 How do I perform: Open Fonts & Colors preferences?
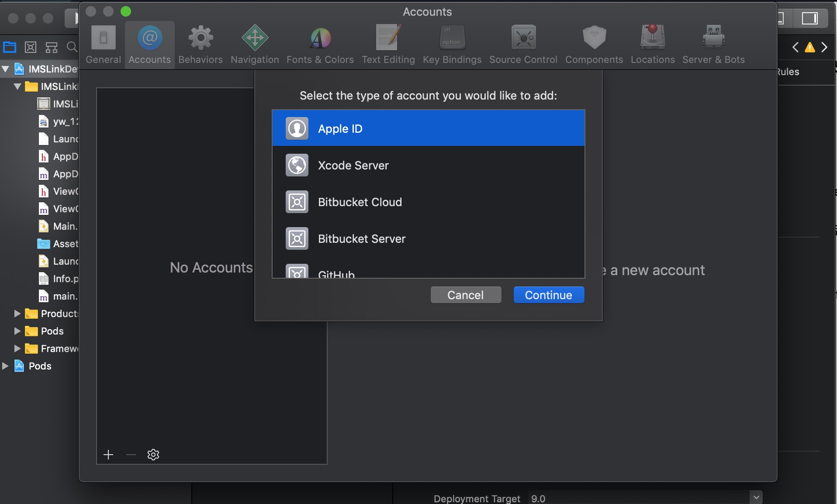pyautogui.click(x=320, y=45)
